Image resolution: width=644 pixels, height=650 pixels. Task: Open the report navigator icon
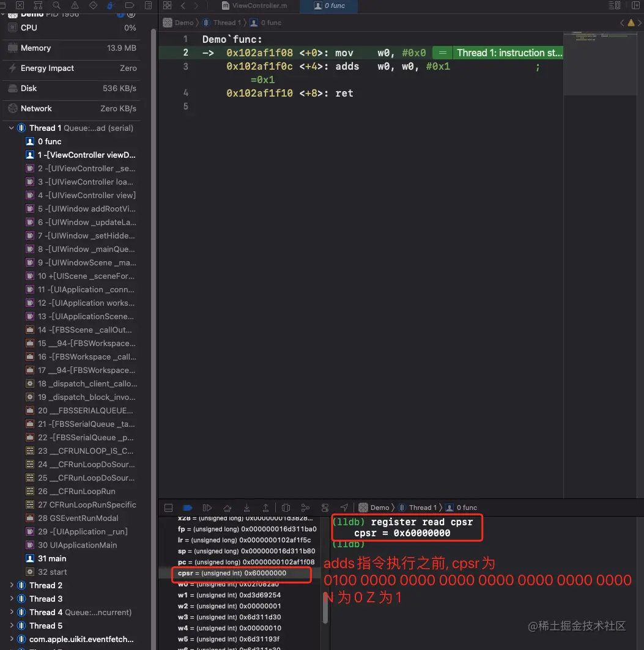(148, 6)
